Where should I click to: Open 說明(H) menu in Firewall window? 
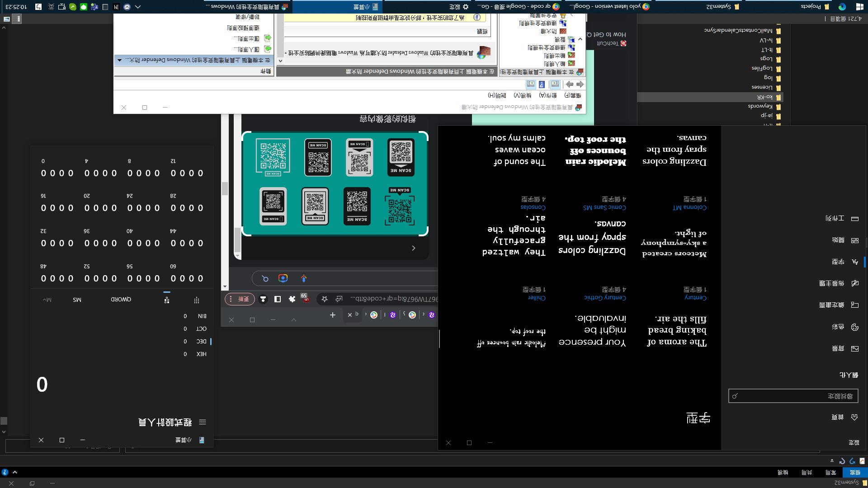[497, 96]
